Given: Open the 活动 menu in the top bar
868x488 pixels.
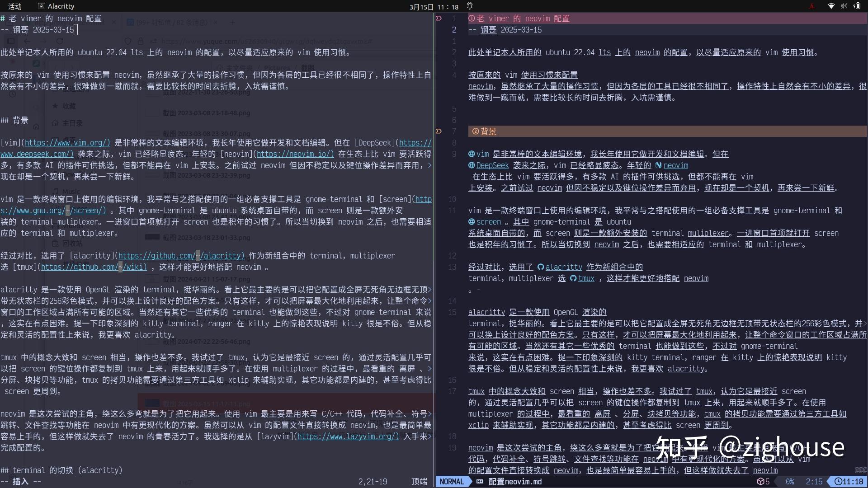Looking at the screenshot, I should [15, 6].
